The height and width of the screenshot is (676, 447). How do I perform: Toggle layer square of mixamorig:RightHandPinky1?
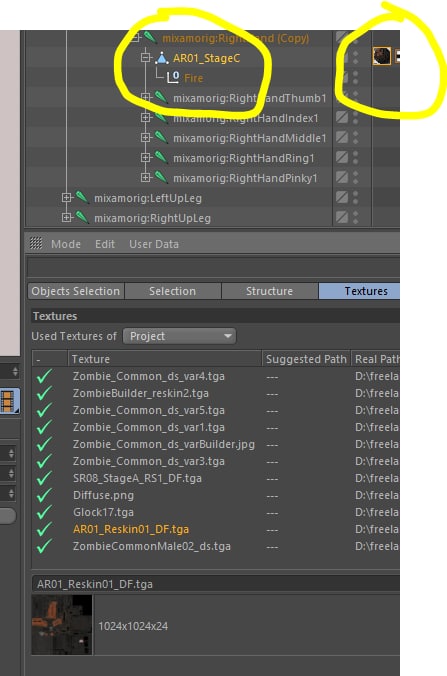[x=342, y=177]
